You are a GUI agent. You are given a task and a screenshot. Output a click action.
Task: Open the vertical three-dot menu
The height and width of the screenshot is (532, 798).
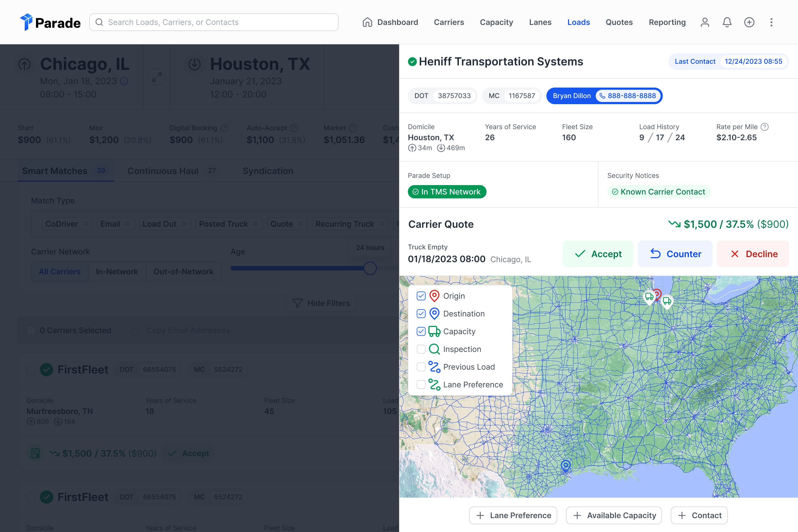pyautogui.click(x=771, y=22)
